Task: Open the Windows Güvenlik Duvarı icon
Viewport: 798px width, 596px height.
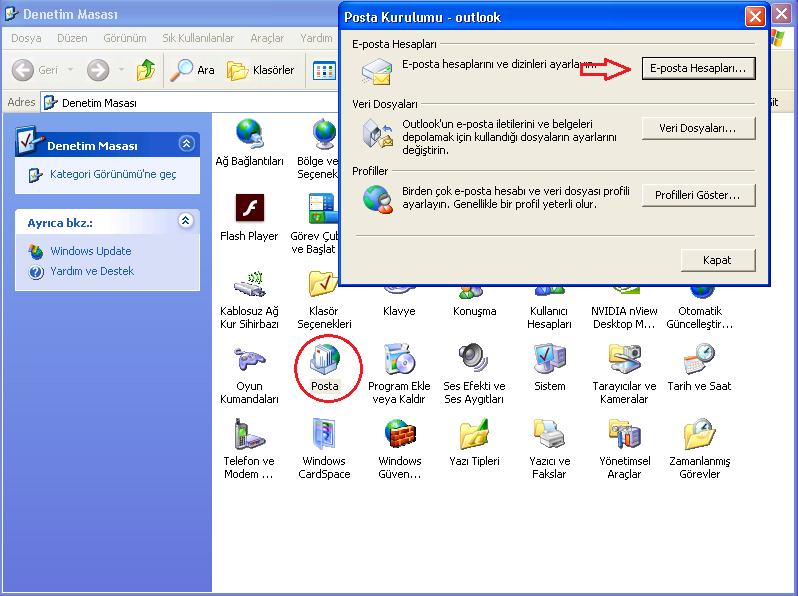Action: tap(400, 448)
